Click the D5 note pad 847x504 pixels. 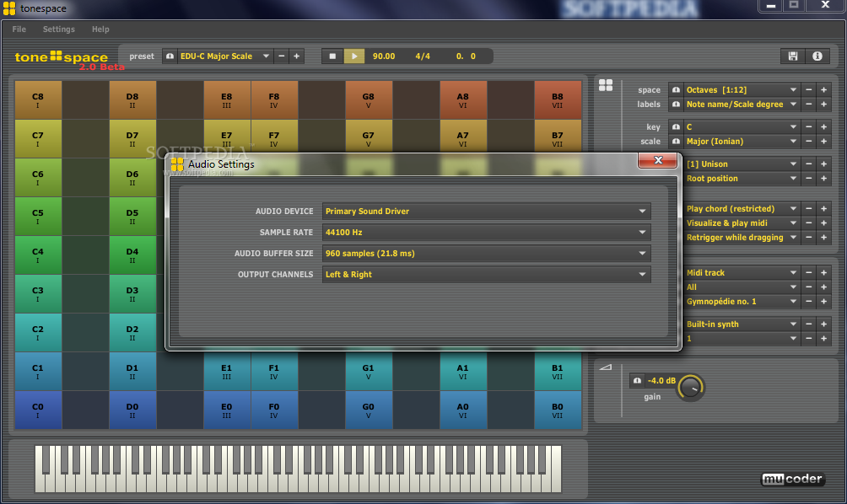[x=132, y=216]
